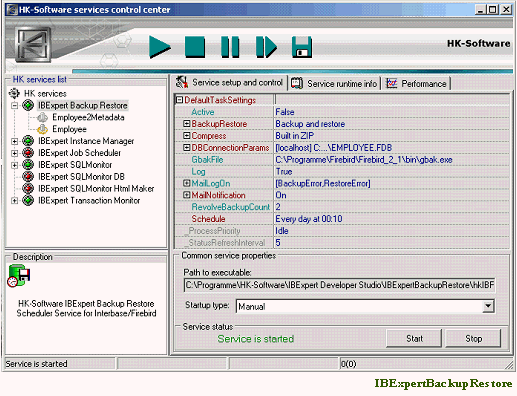Maximize the services control center window
The image size is (517, 396).
[x=492, y=9]
